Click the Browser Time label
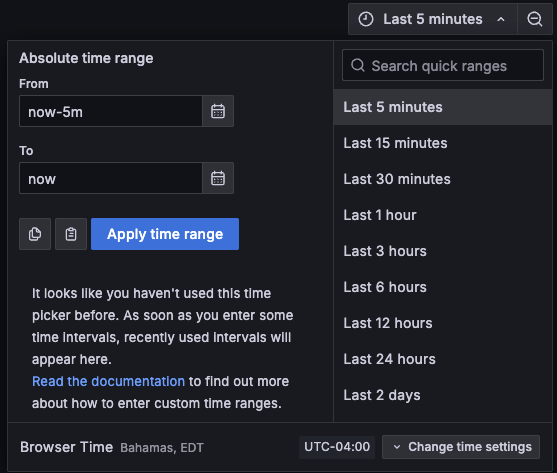The image size is (557, 473). [66, 447]
